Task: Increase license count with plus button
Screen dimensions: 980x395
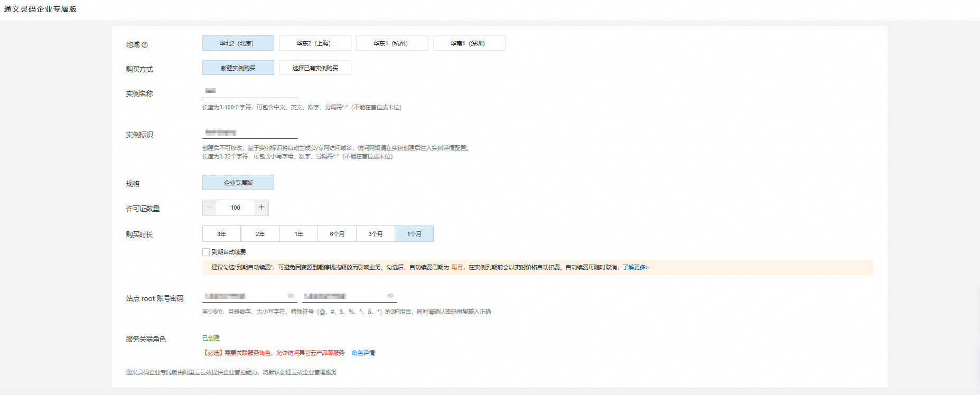Action: pos(262,208)
